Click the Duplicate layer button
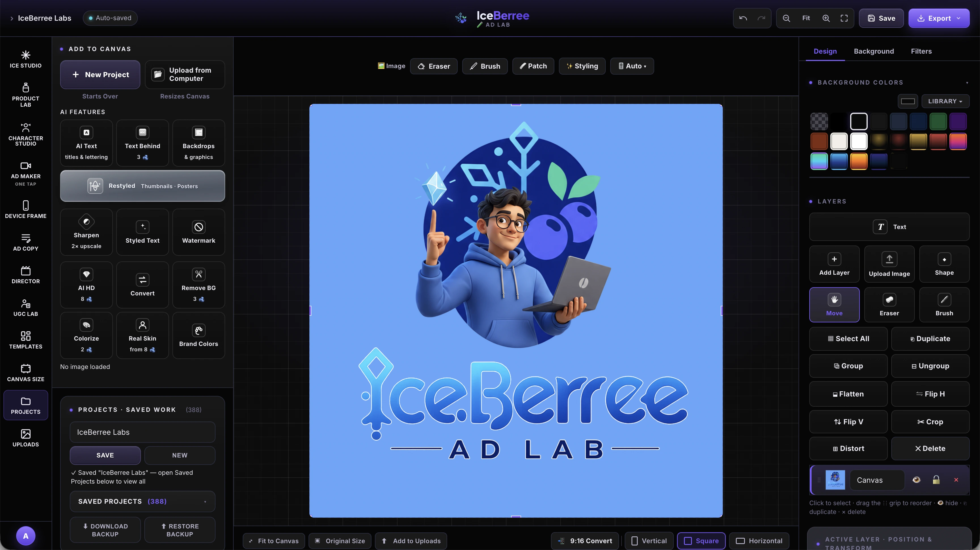The width and height of the screenshot is (980, 550). pyautogui.click(x=930, y=339)
